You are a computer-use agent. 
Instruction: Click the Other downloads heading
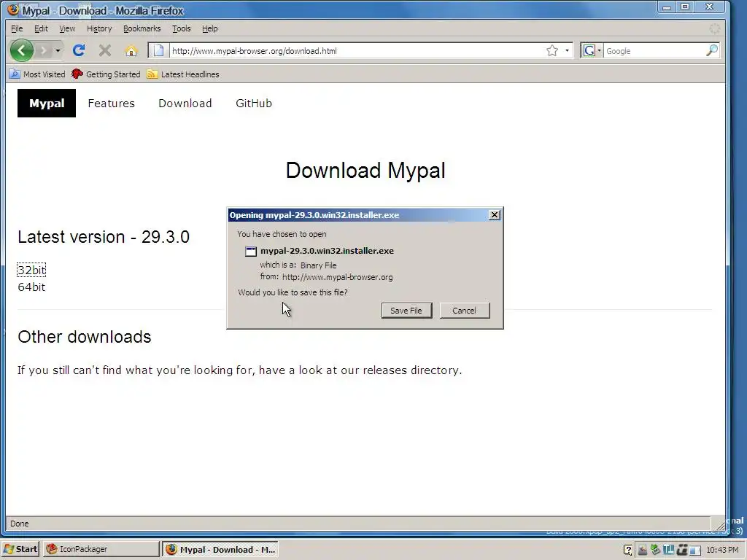coord(85,337)
